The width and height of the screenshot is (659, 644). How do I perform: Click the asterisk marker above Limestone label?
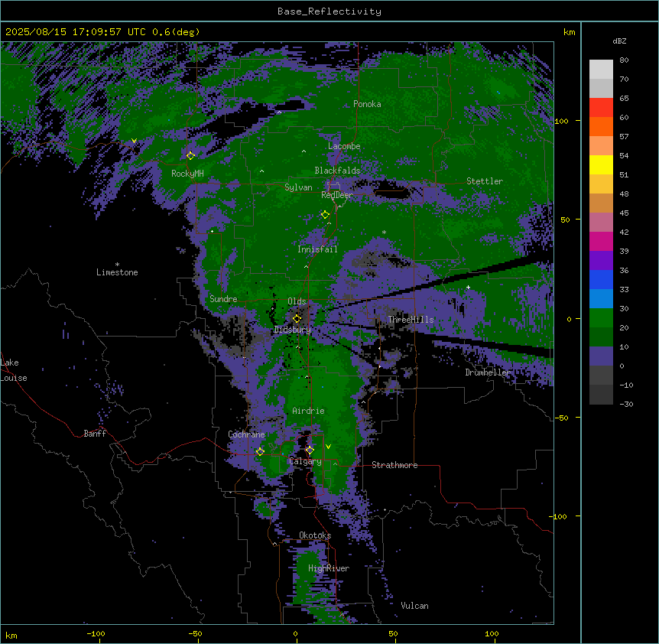click(x=117, y=265)
